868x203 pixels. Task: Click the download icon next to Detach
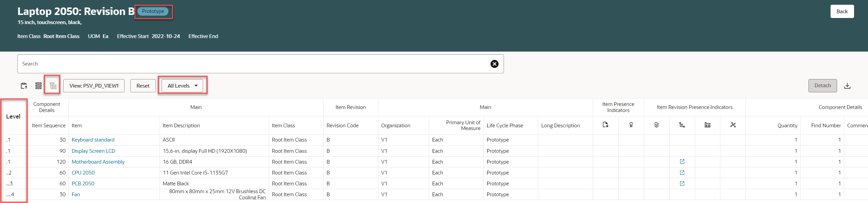847,86
